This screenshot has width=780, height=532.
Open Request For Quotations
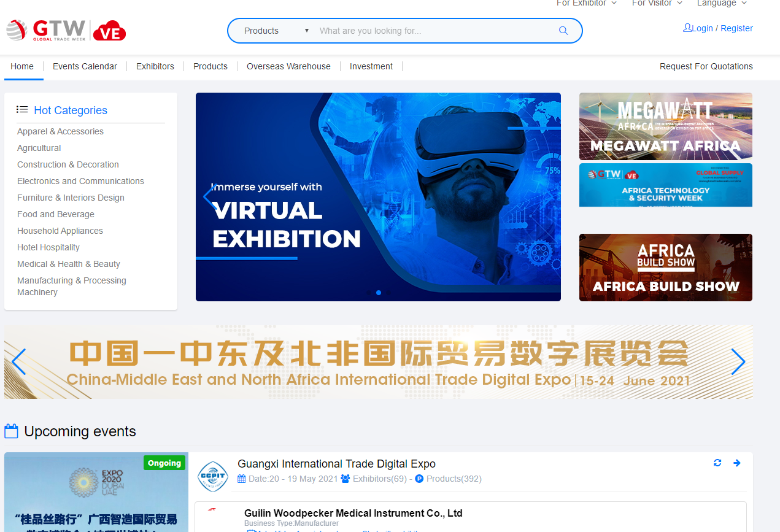[706, 66]
